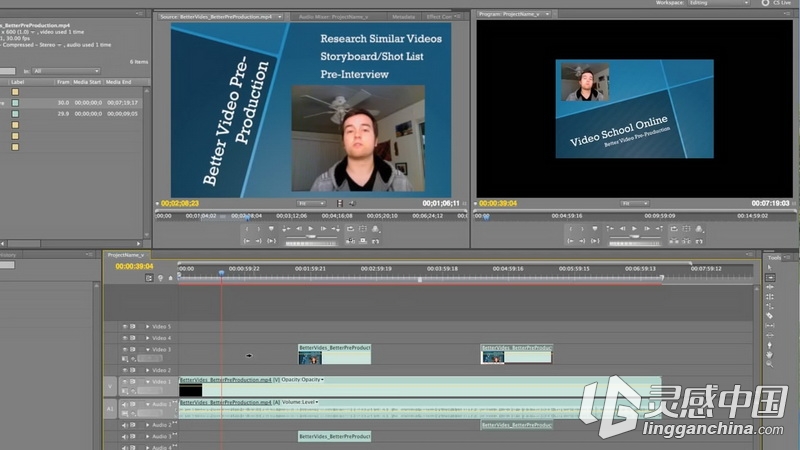
Task: Select the Selection arrow tool in Tools panel
Action: 769,267
